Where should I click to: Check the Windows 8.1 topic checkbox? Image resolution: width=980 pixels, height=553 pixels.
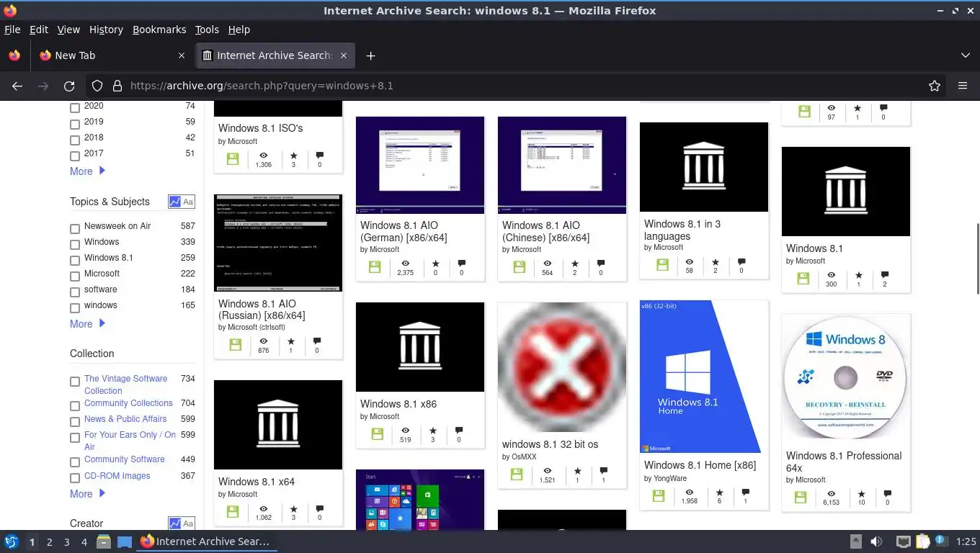pyautogui.click(x=75, y=260)
